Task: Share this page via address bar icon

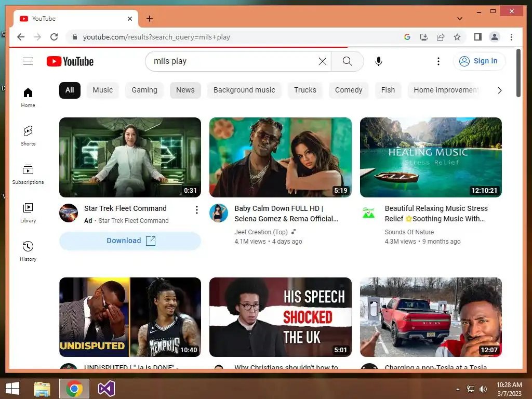Action: pyautogui.click(x=441, y=37)
